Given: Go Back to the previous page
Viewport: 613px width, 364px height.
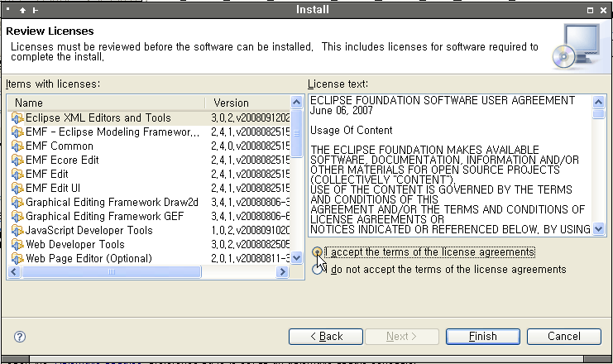Looking at the screenshot, I should coord(326,337).
